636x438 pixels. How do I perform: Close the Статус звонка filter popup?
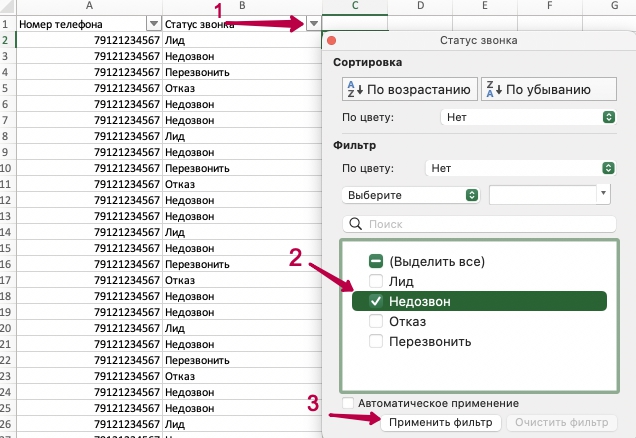[x=331, y=41]
